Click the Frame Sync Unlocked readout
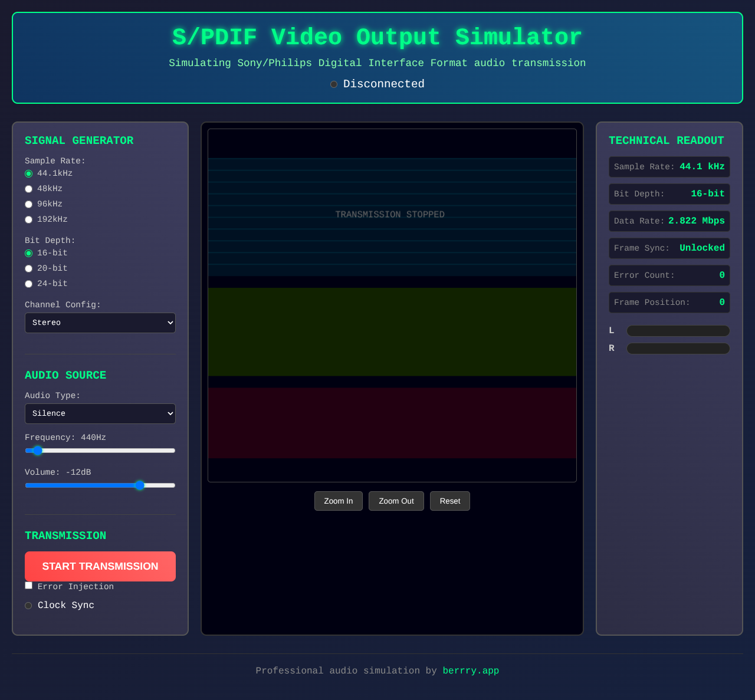This screenshot has height=700, width=755. click(669, 248)
